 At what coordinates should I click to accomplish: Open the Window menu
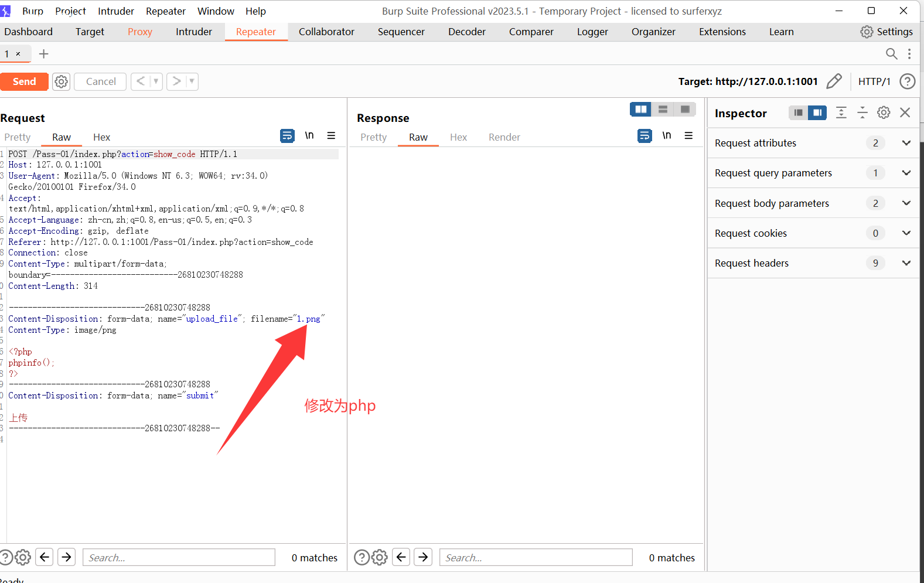216,11
